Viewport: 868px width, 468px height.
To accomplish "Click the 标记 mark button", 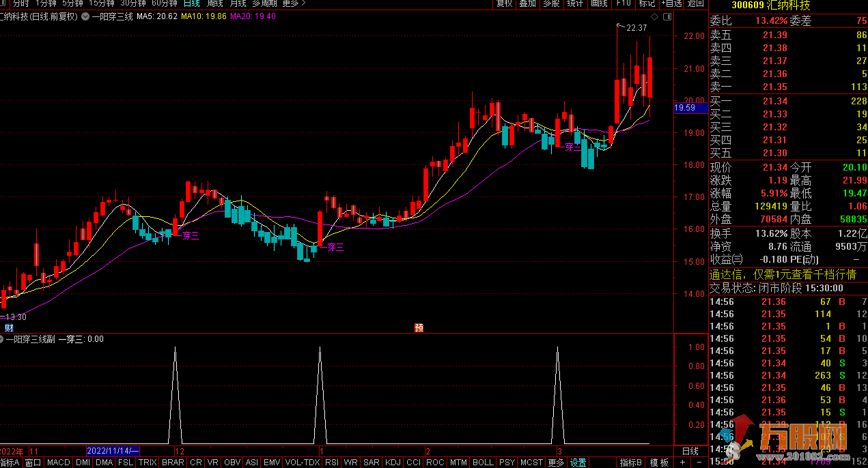I will tap(647, 3).
